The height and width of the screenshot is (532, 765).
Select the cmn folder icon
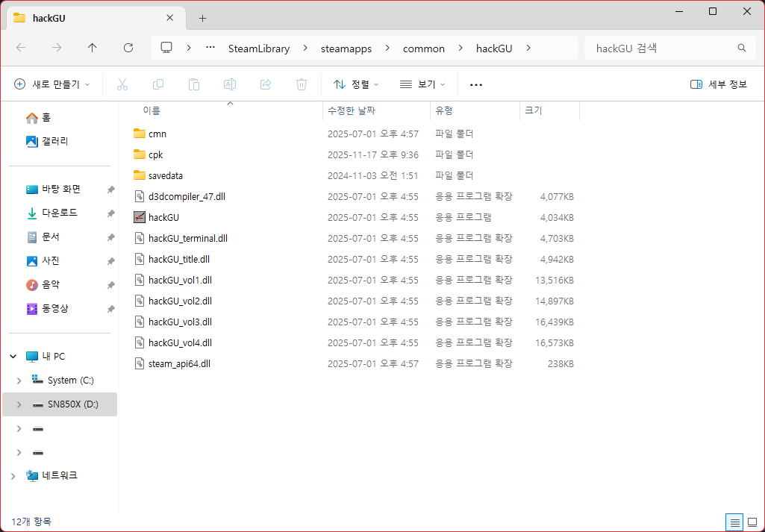(x=140, y=134)
